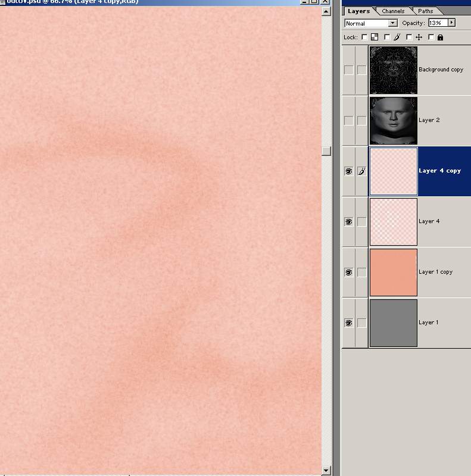Select the Background copy layer thumbnail
471x476 pixels.
393,70
